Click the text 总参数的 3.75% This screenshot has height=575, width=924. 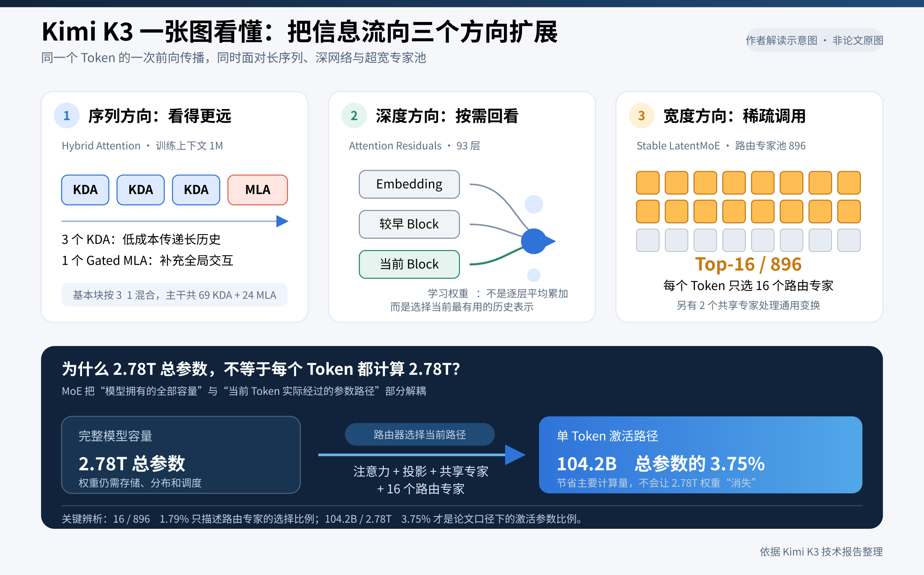(x=700, y=464)
